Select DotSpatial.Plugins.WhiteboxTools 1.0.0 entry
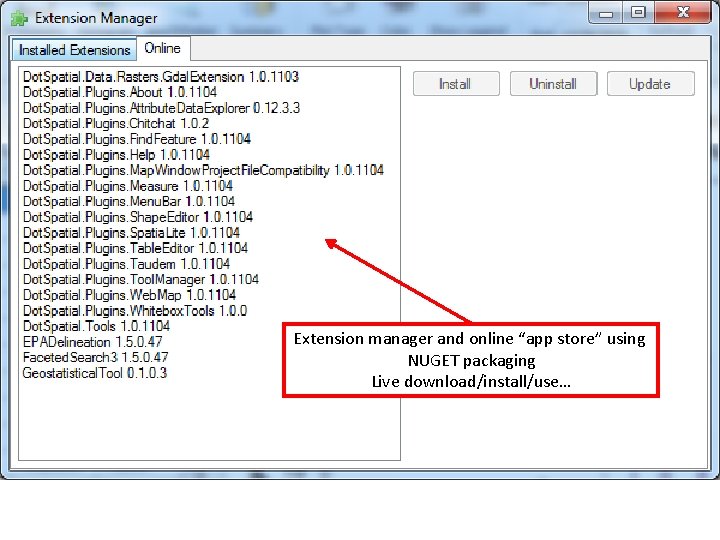720x540 pixels. click(135, 311)
